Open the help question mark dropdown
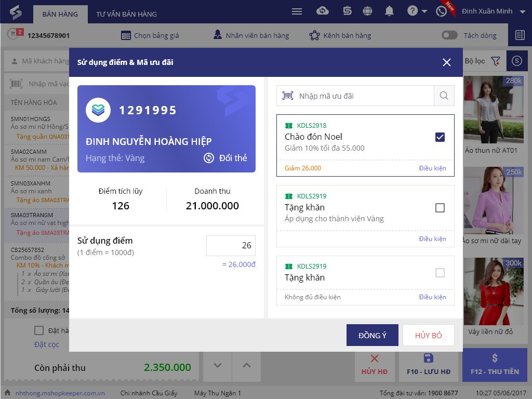Viewport: 532px width, 399px height. pos(417,11)
